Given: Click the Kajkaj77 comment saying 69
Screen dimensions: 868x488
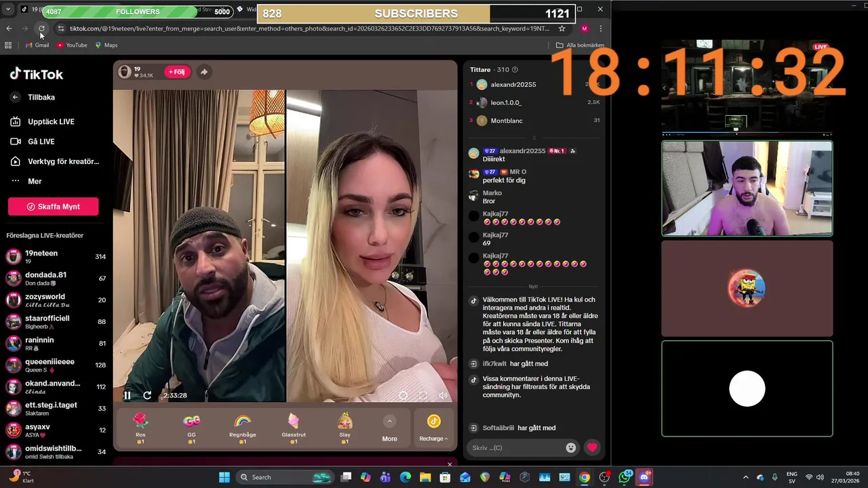Looking at the screenshot, I should click(x=486, y=243).
